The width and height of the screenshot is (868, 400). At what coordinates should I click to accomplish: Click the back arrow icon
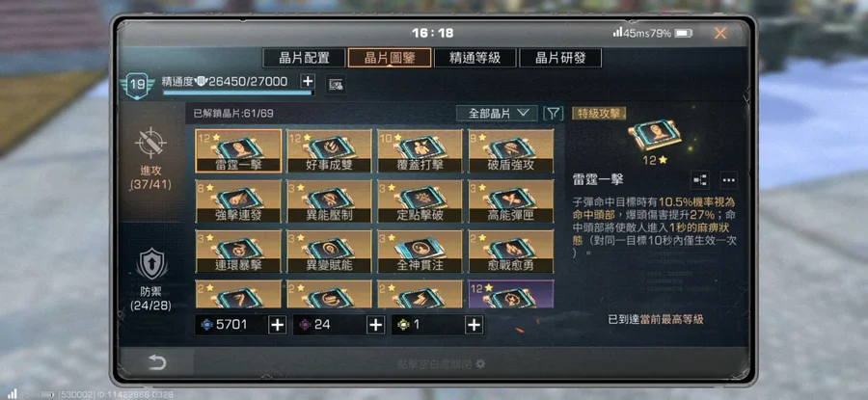tap(156, 362)
